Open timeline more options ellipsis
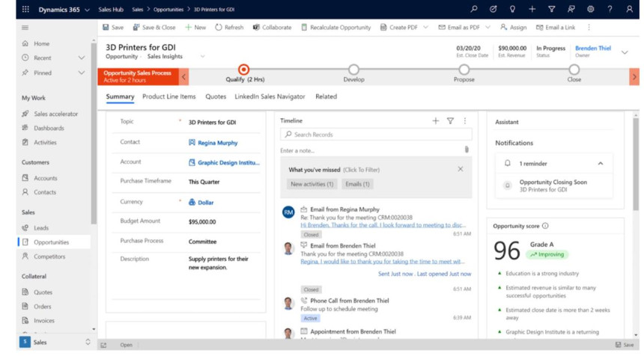644x356 pixels. [x=464, y=120]
